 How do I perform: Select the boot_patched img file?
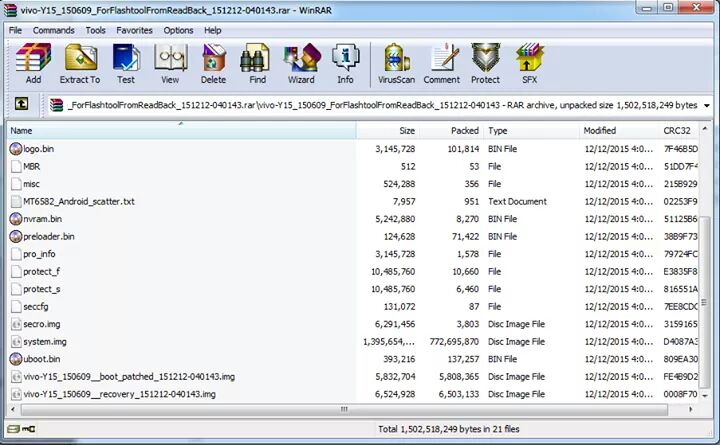[129, 377]
